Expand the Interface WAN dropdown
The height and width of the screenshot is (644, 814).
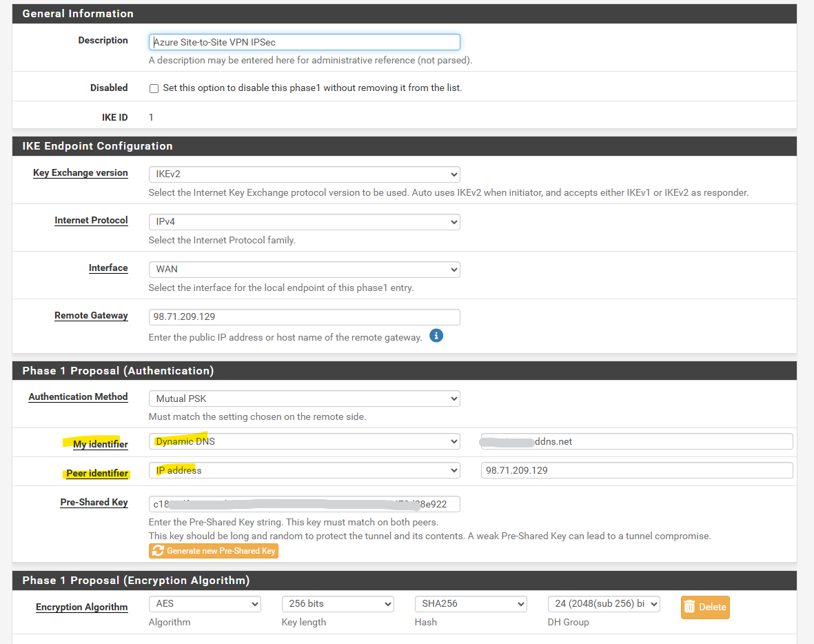pos(304,270)
